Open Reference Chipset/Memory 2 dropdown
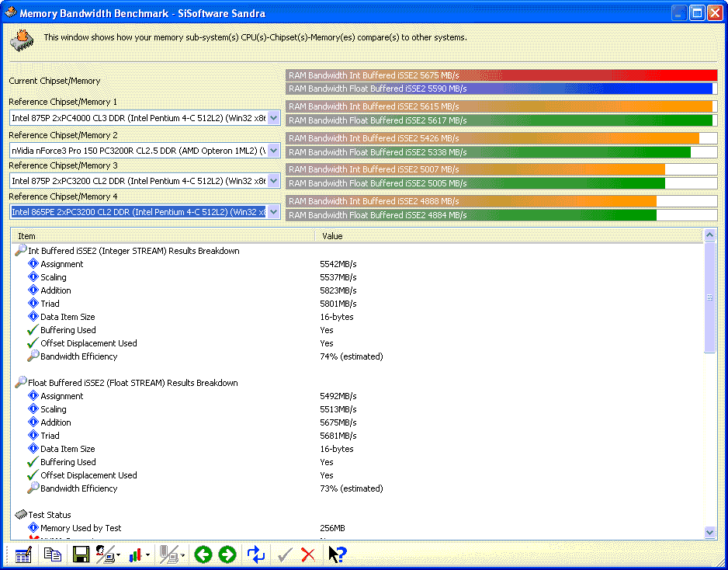This screenshot has height=570, width=728. click(x=272, y=150)
